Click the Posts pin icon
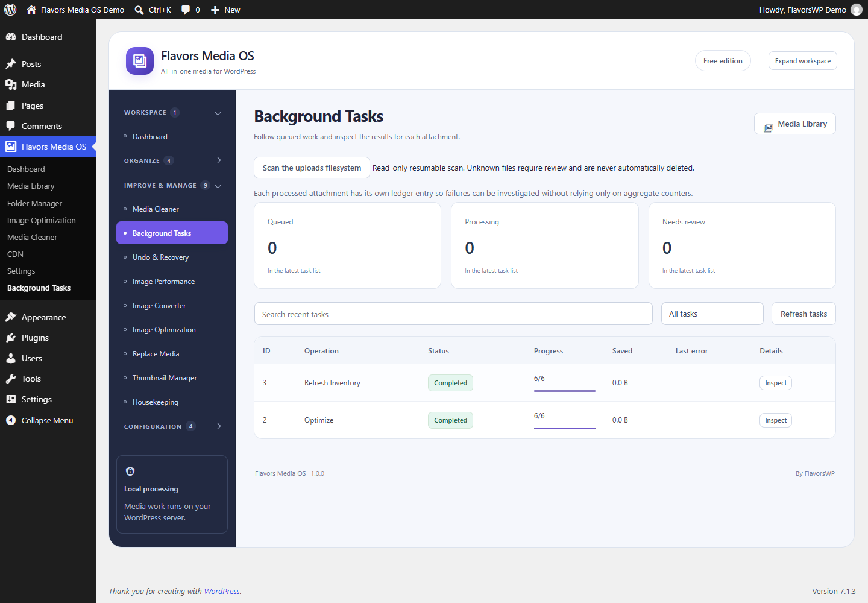The height and width of the screenshot is (603, 868). pos(11,64)
